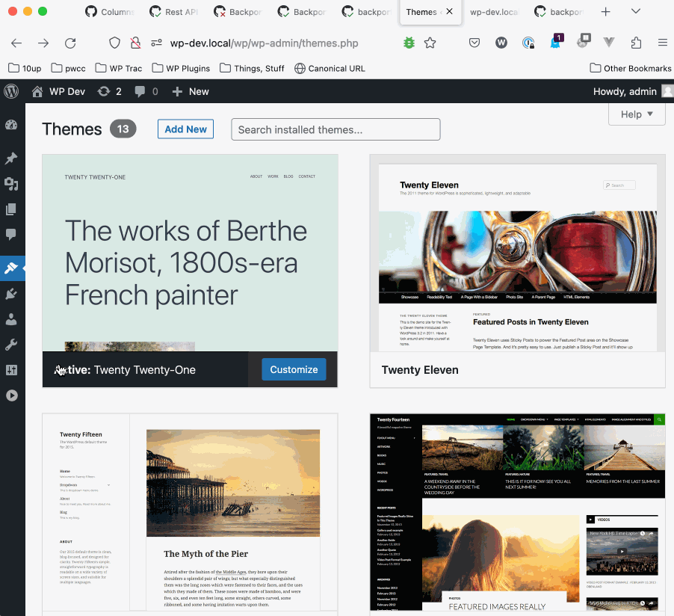The height and width of the screenshot is (616, 674).
Task: Click the browser back arrow
Action: pos(16,43)
